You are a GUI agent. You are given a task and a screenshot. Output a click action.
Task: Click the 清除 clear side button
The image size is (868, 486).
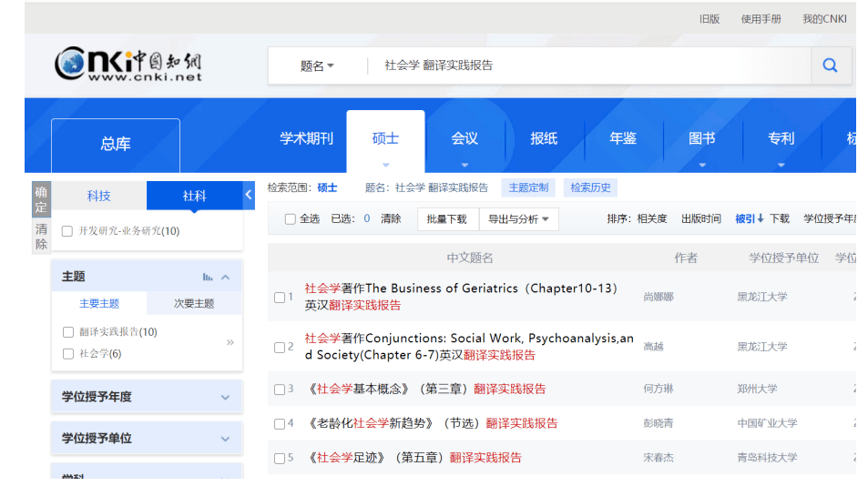41,236
